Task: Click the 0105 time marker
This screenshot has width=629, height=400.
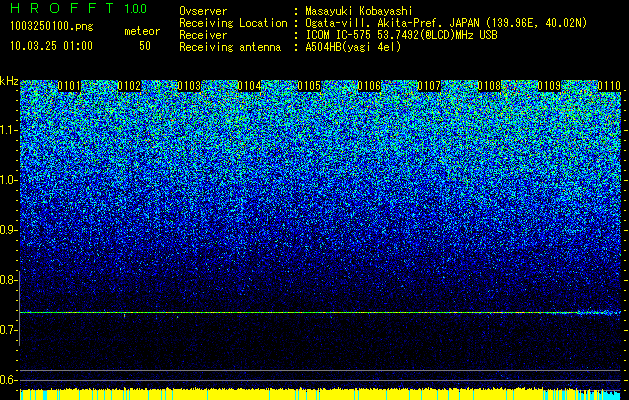Action: [309, 86]
